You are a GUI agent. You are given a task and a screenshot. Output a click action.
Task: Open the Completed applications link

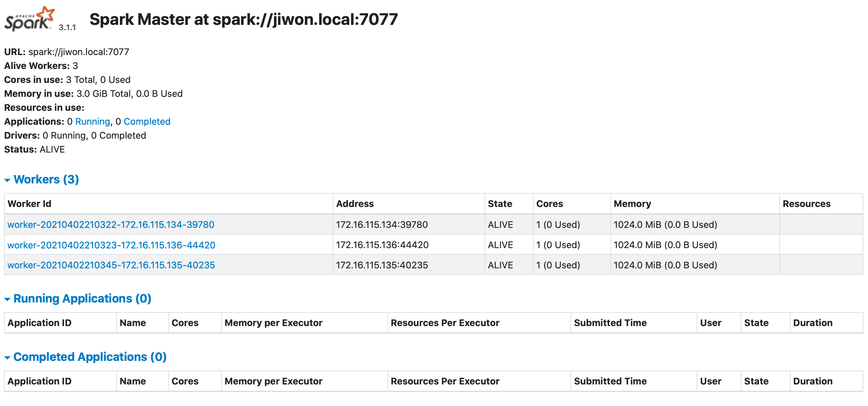pos(147,121)
